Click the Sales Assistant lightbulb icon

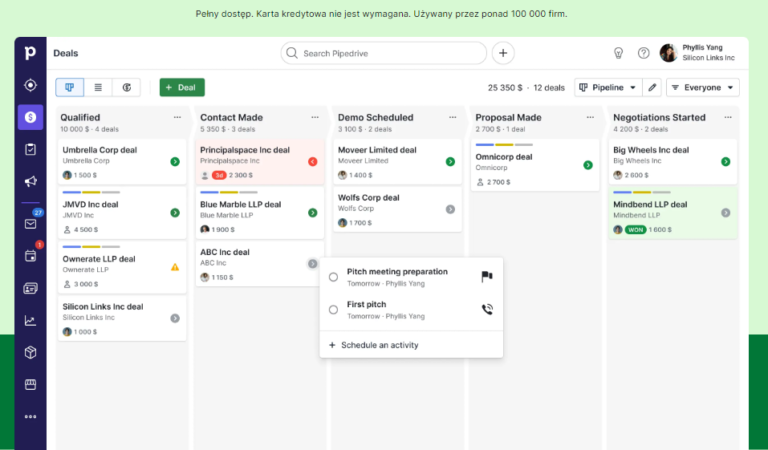tap(618, 53)
